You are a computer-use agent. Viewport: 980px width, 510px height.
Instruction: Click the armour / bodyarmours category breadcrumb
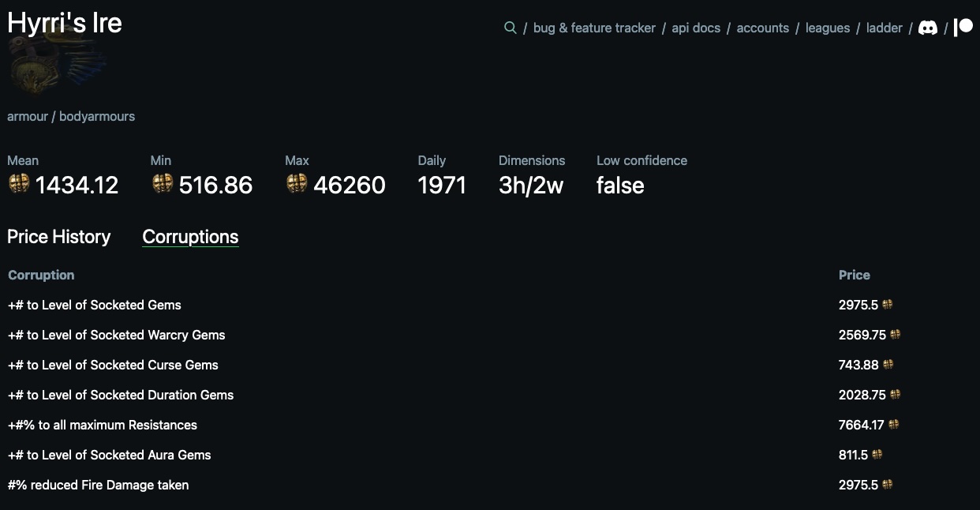(71, 116)
